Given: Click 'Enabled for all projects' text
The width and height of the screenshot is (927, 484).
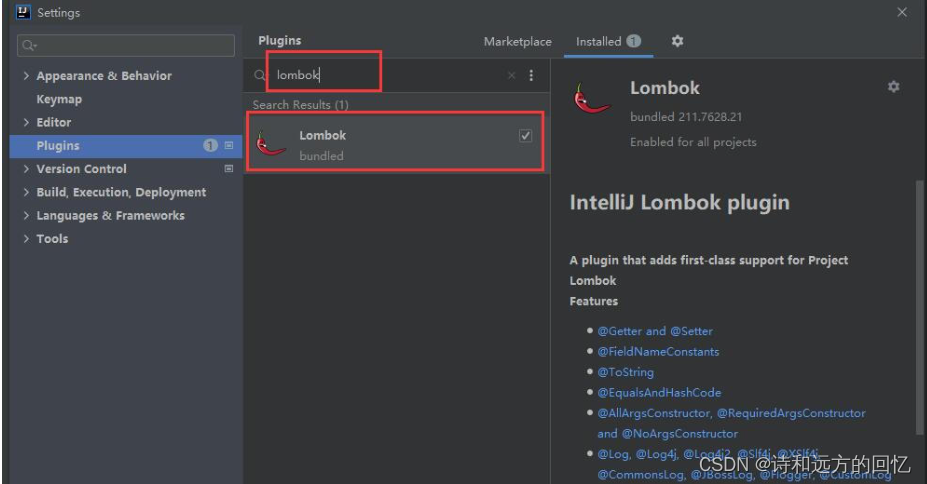Looking at the screenshot, I should 693,142.
